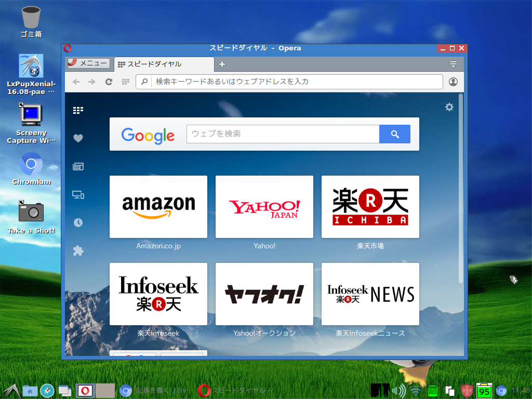Go back with the left arrow button
The image size is (532, 399).
[x=76, y=82]
